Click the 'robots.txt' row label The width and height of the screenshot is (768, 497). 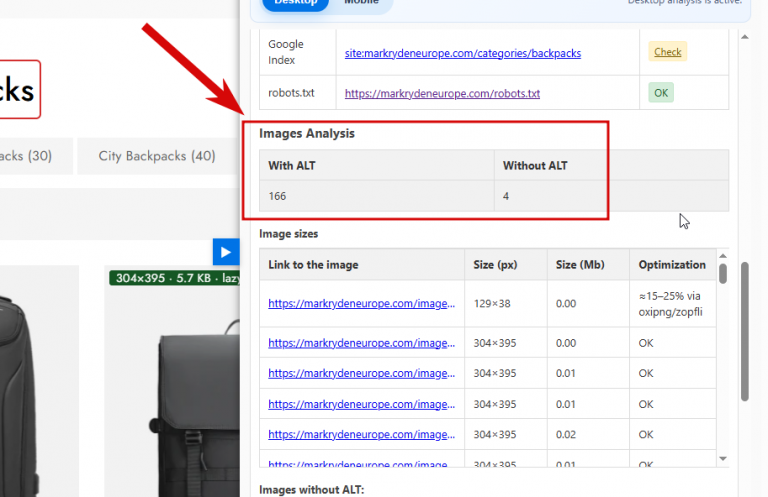[291, 93]
